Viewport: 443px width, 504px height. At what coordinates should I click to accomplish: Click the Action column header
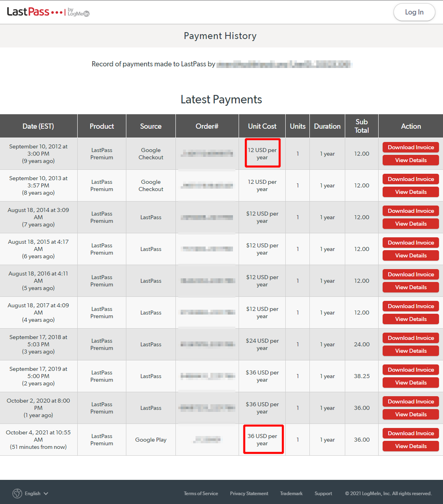pyautogui.click(x=411, y=126)
